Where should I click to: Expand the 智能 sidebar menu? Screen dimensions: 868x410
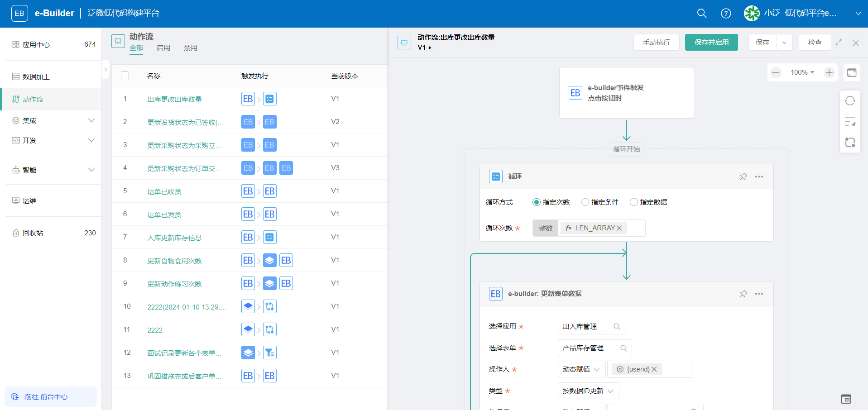coord(91,170)
